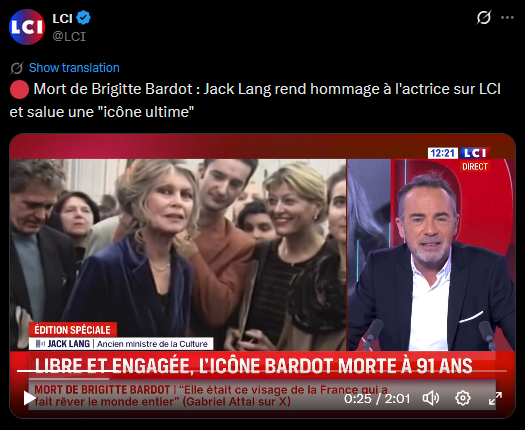The width and height of the screenshot is (525, 430).
Task: Click the blue verified badge
Action: (x=83, y=18)
